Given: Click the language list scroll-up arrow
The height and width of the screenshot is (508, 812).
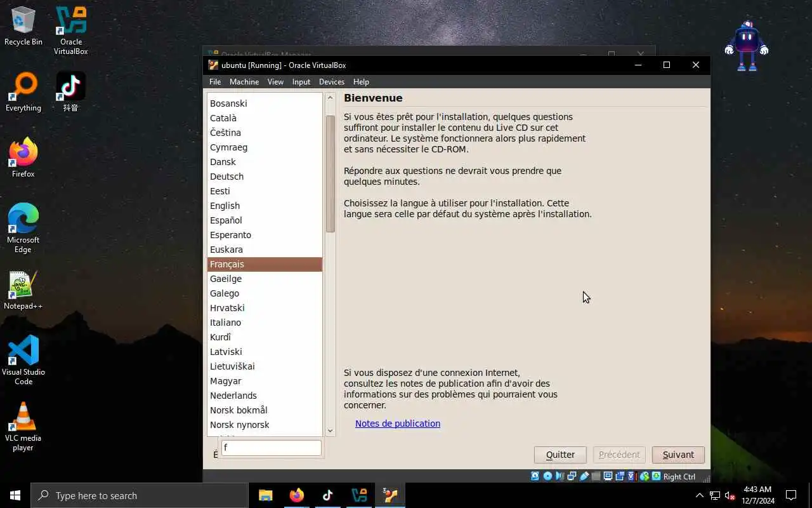Looking at the screenshot, I should (x=330, y=98).
